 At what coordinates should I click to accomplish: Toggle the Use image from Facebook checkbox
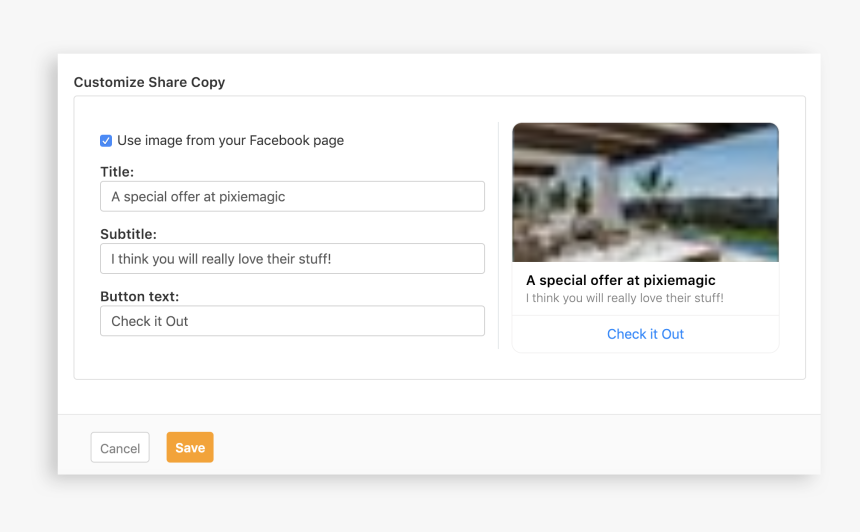click(106, 141)
